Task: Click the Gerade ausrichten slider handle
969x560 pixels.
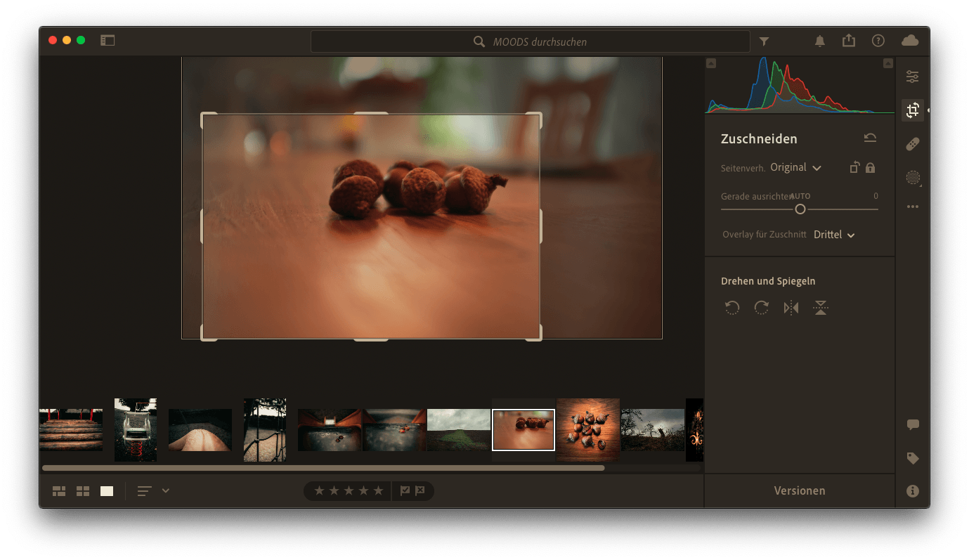Action: coord(800,209)
